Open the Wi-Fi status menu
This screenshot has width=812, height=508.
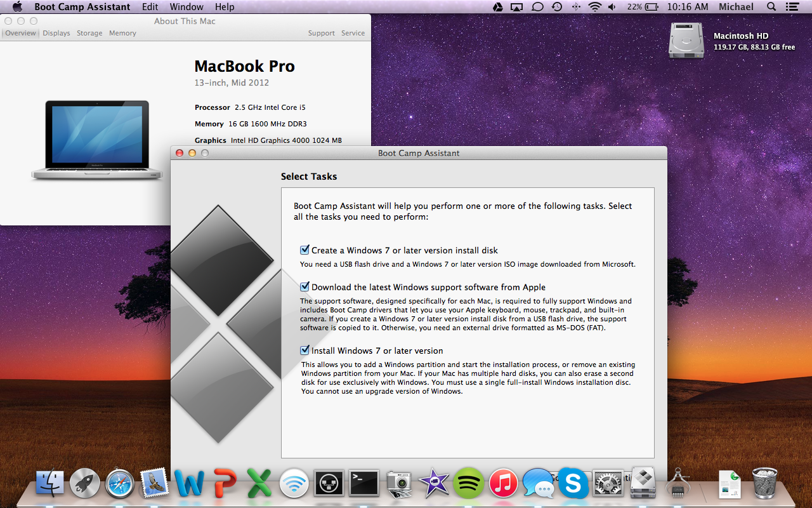[x=594, y=7]
